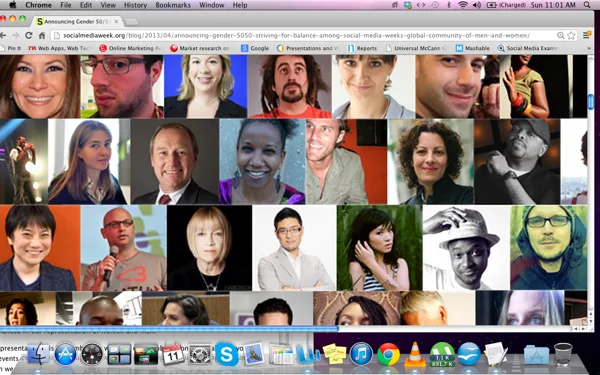Open Calendar from the dock
Screen dimensions: 600x375
[x=173, y=354]
